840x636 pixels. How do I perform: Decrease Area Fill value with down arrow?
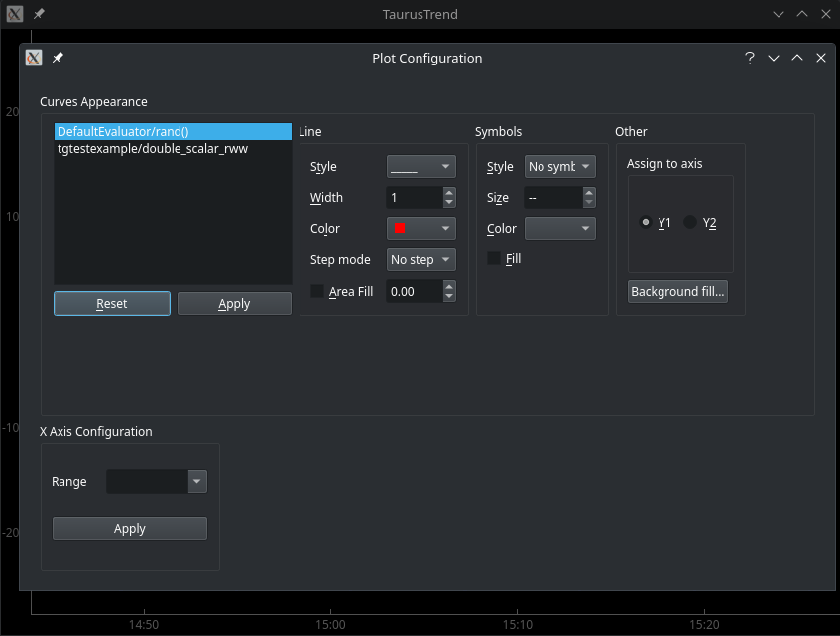coord(449,296)
